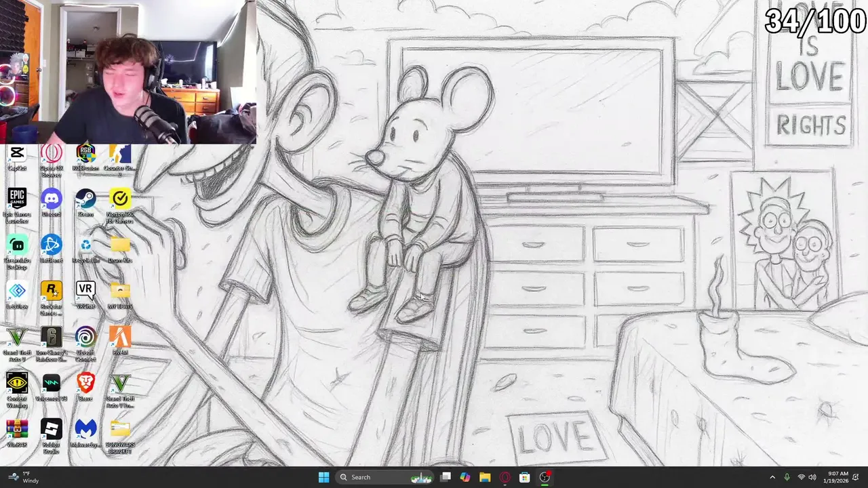Open the Norton 360 for Gamers desktop shortcut
The width and height of the screenshot is (868, 488).
click(x=120, y=206)
